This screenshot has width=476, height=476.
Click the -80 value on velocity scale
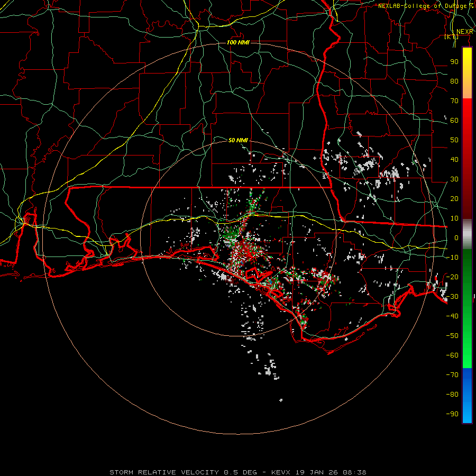tap(452, 395)
